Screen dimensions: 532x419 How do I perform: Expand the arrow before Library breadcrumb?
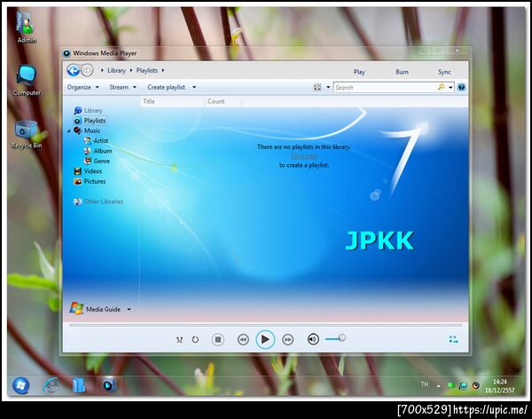102,70
